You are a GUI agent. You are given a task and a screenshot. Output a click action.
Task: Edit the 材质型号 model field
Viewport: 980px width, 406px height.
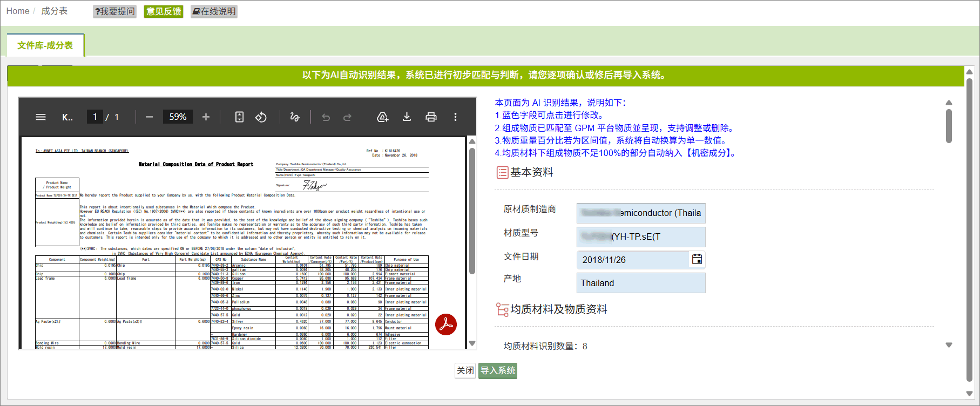[641, 236]
